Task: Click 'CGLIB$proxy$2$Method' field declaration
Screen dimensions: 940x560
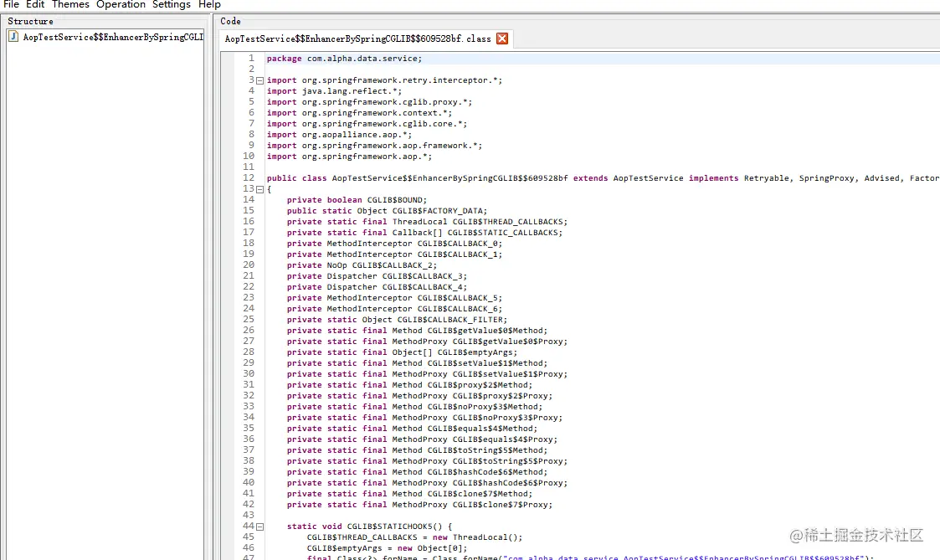Action: [x=409, y=385]
